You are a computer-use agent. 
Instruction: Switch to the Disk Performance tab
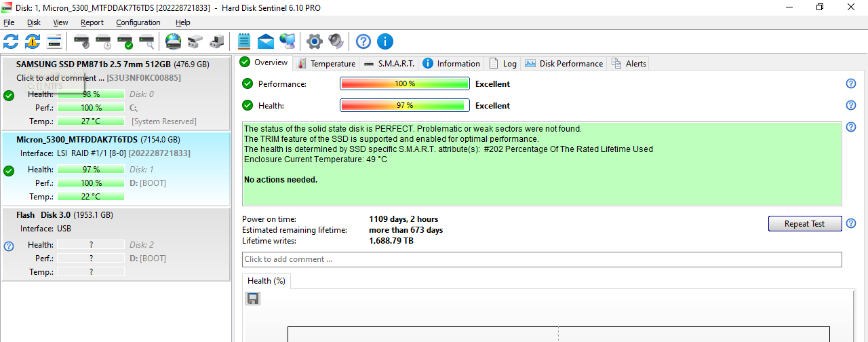pos(564,63)
